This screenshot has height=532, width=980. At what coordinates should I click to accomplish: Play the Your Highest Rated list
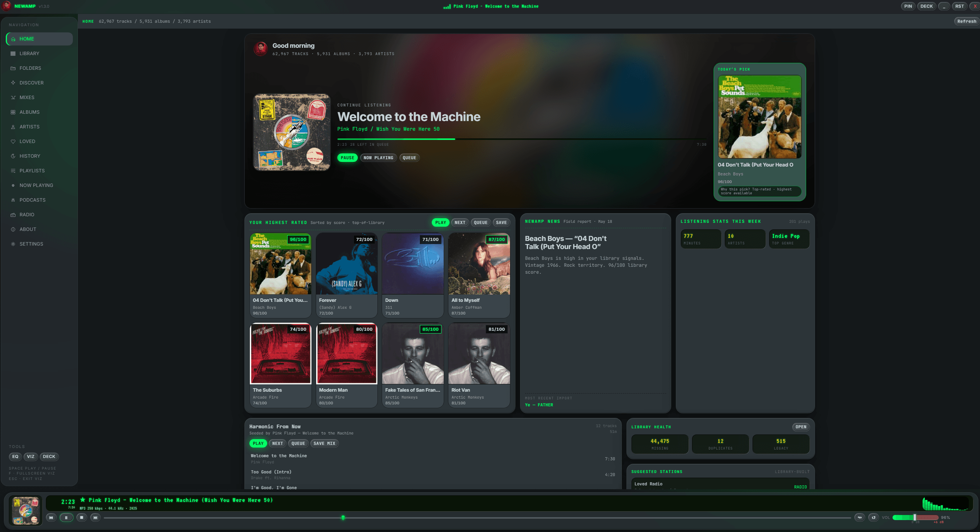440,222
